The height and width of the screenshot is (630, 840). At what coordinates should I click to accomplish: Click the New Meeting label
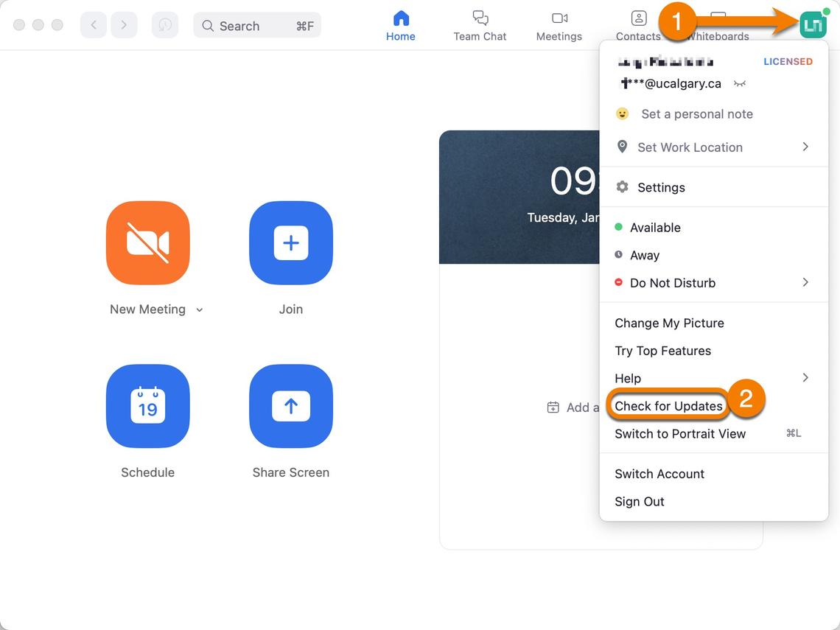point(147,309)
